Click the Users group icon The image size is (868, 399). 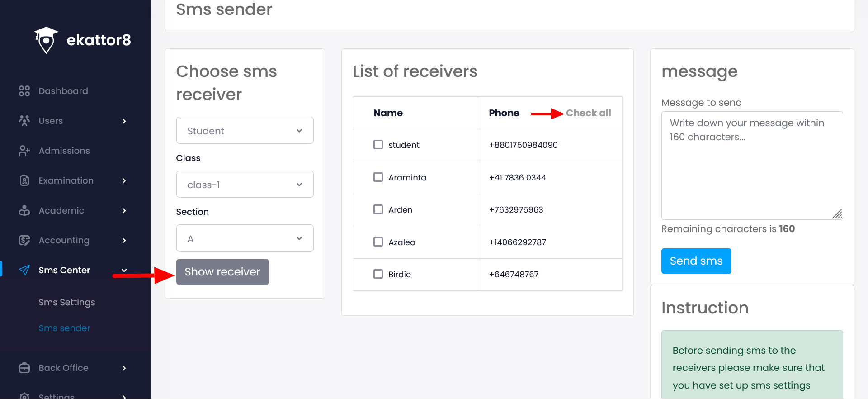(24, 121)
